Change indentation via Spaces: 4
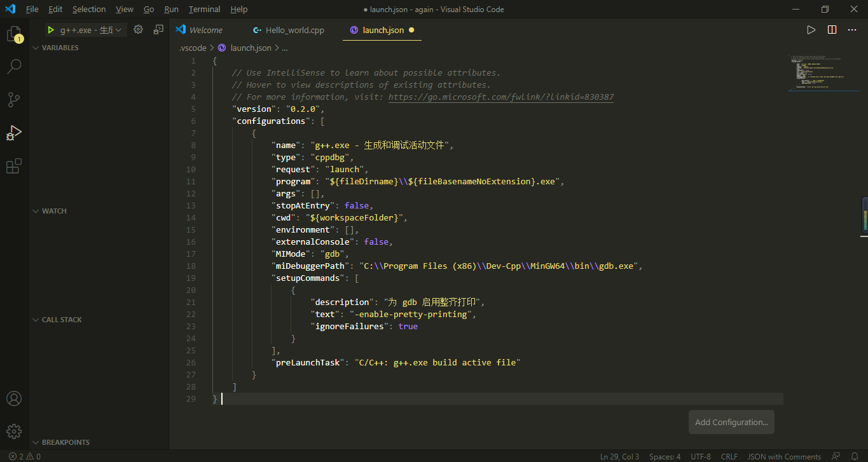868x462 pixels. click(665, 456)
